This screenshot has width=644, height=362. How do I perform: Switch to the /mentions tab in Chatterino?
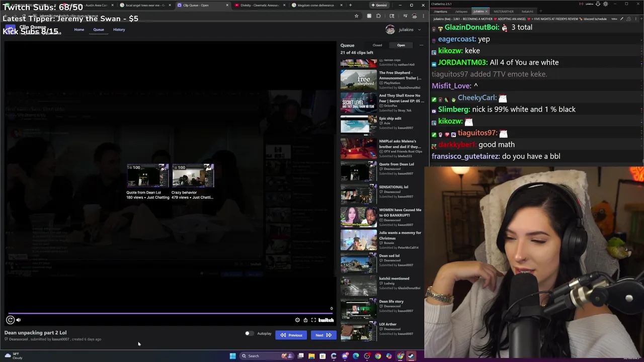coord(440,11)
